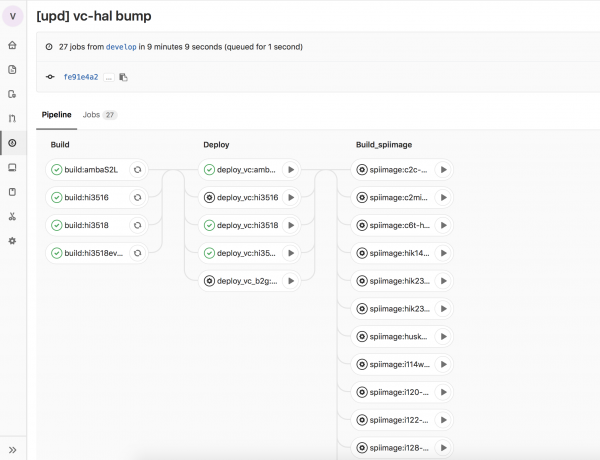Viewport: 600px width, 460px height.
Task: Open Repository from the sidebar
Action: click(12, 70)
